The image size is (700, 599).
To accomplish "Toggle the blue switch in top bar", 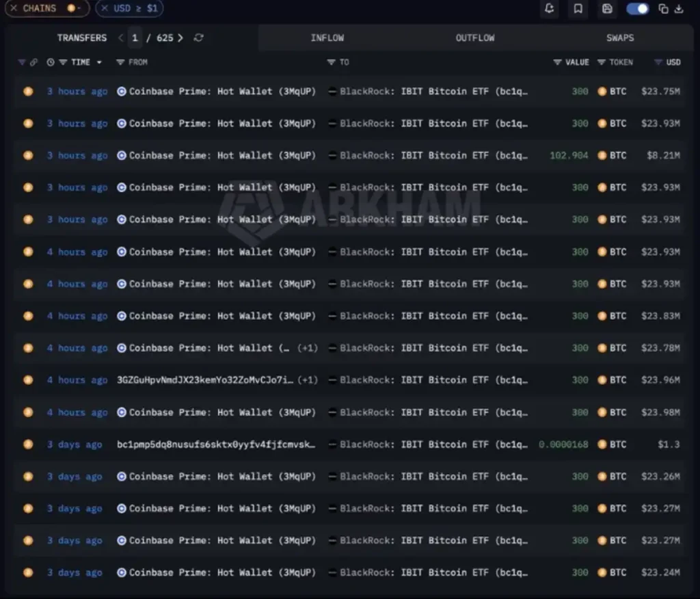I will point(637,8).
